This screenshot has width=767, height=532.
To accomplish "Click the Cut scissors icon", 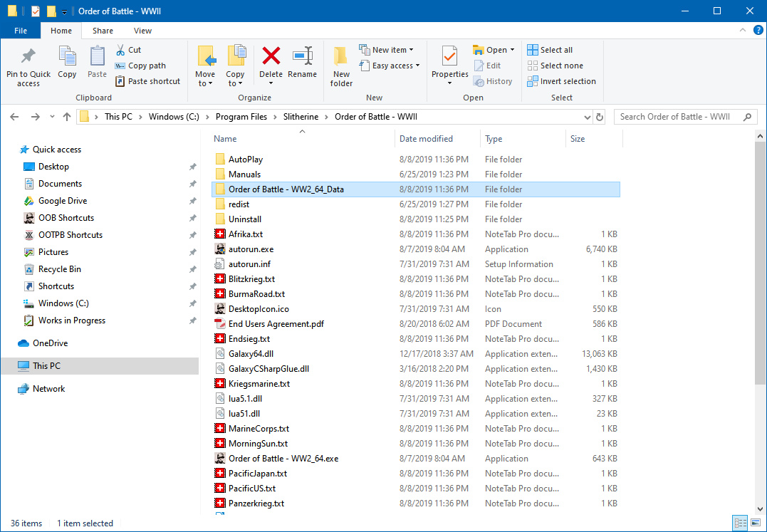I will (x=121, y=50).
